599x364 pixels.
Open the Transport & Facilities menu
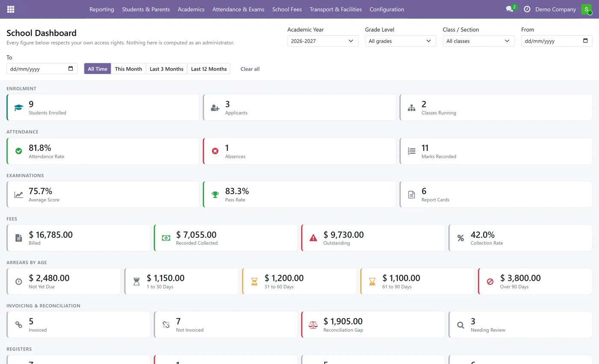(336, 9)
